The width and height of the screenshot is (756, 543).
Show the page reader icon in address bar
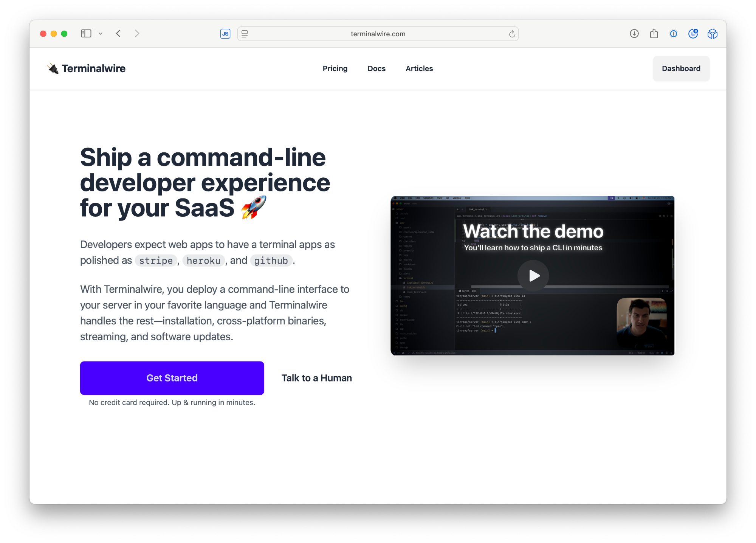click(x=245, y=34)
